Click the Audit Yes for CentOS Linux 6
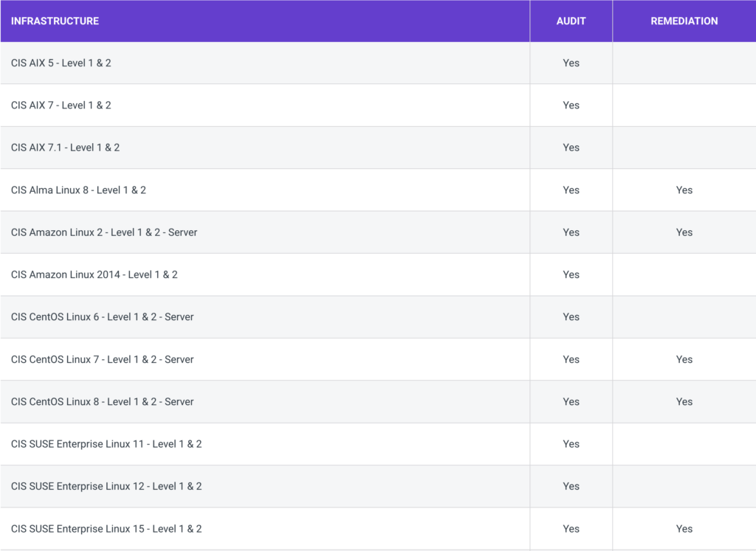756x551 pixels. coord(571,317)
